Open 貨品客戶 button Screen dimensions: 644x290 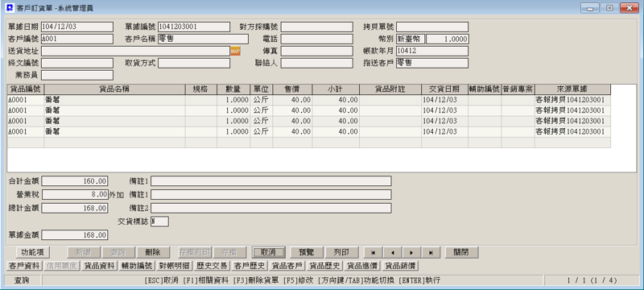[287, 266]
